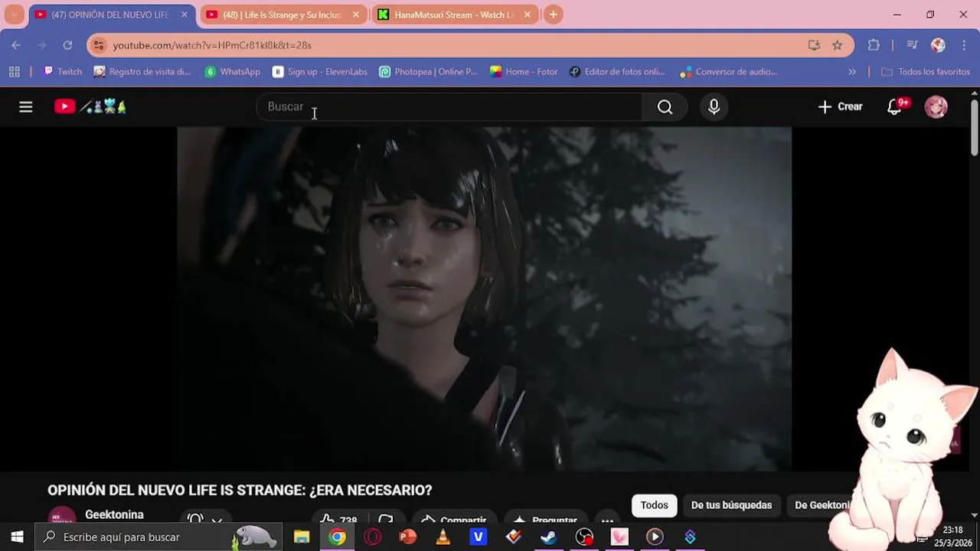Open the Geektonina channel name
The height and width of the screenshot is (551, 980).
pyautogui.click(x=114, y=515)
